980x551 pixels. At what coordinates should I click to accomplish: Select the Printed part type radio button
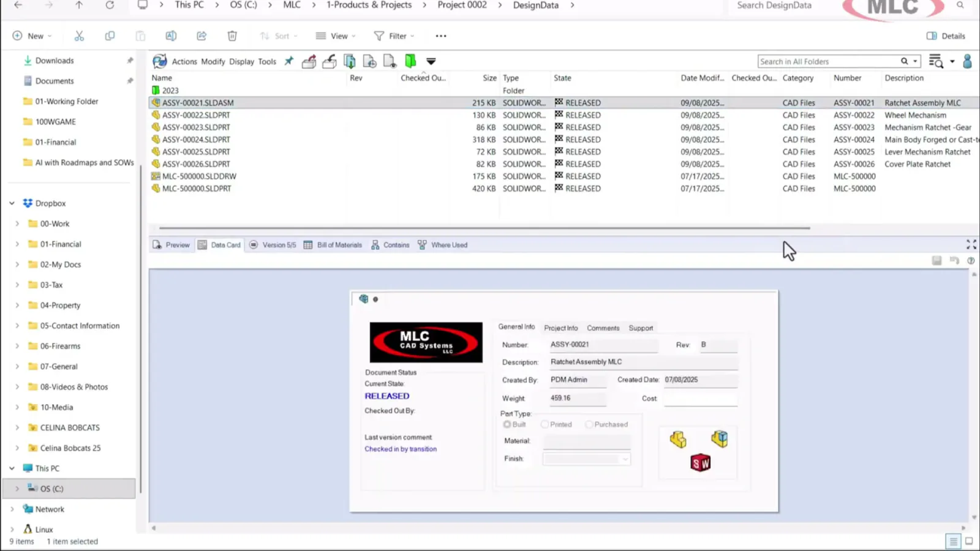pos(545,424)
